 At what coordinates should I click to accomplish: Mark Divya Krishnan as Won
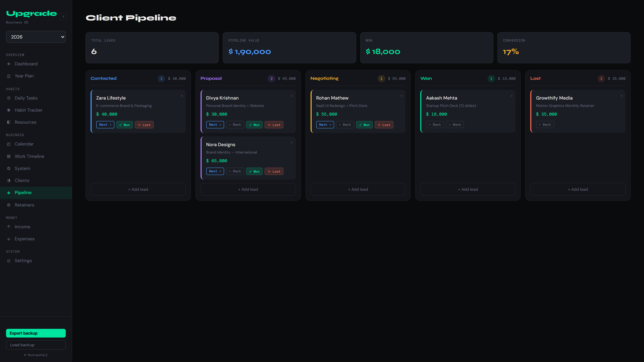click(254, 125)
